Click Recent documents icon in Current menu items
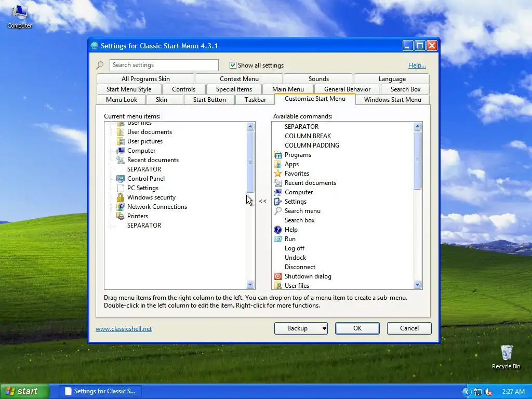The height and width of the screenshot is (399, 532). coord(121,160)
